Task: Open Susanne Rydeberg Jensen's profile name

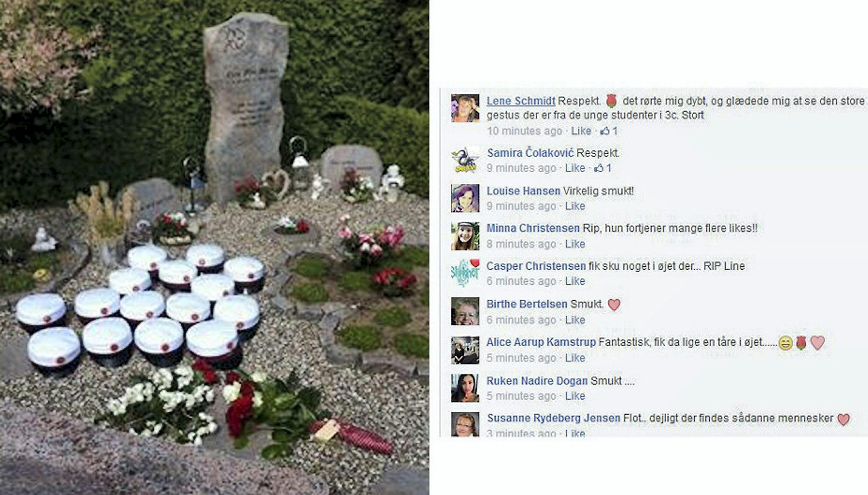Action: tap(554, 418)
